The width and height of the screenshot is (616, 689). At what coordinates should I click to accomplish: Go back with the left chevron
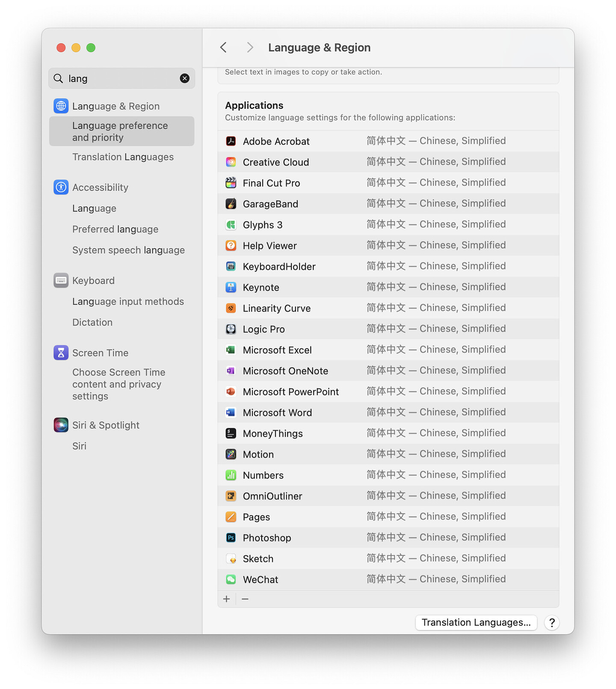pyautogui.click(x=223, y=48)
